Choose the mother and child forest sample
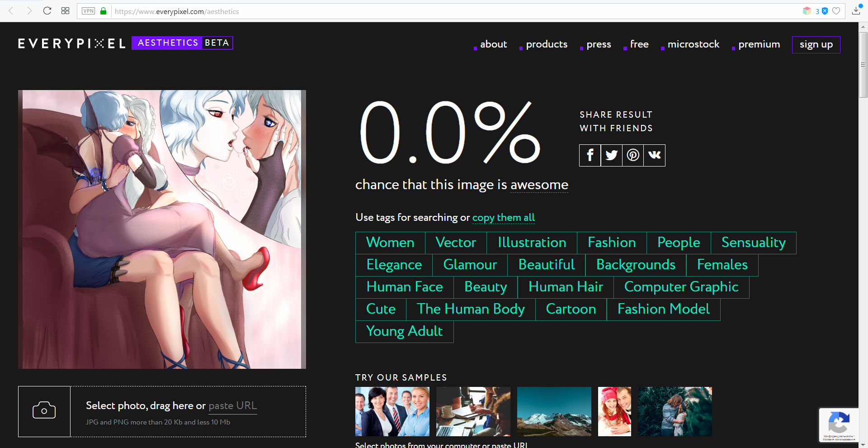 pyautogui.click(x=675, y=411)
